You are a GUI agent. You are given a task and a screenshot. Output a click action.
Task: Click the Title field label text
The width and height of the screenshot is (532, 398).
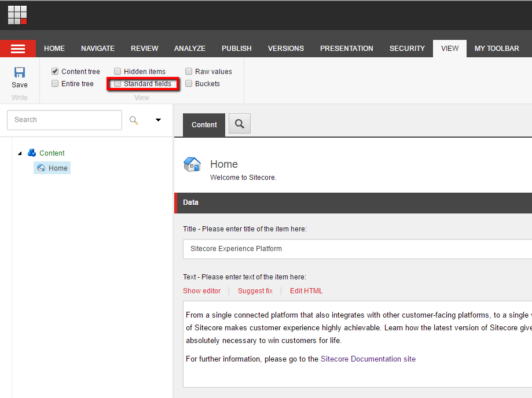point(245,229)
